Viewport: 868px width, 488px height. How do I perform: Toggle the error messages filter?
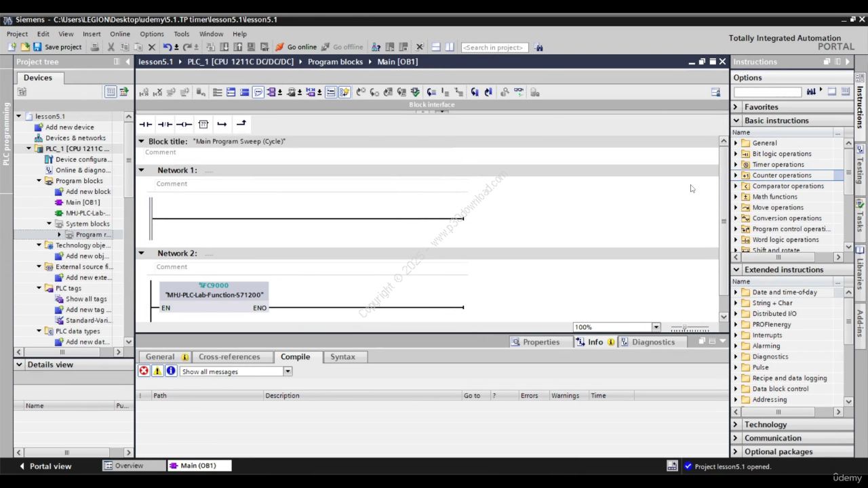144,371
